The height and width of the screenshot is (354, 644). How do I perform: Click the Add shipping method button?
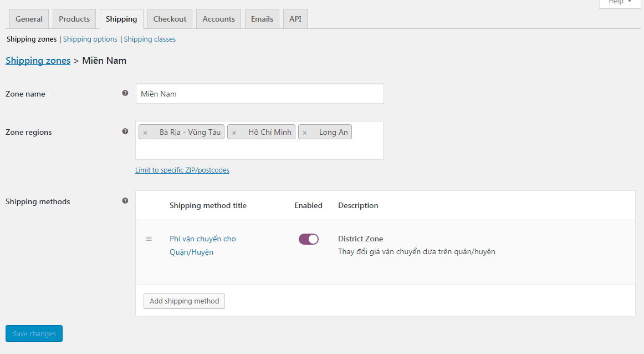pos(184,301)
